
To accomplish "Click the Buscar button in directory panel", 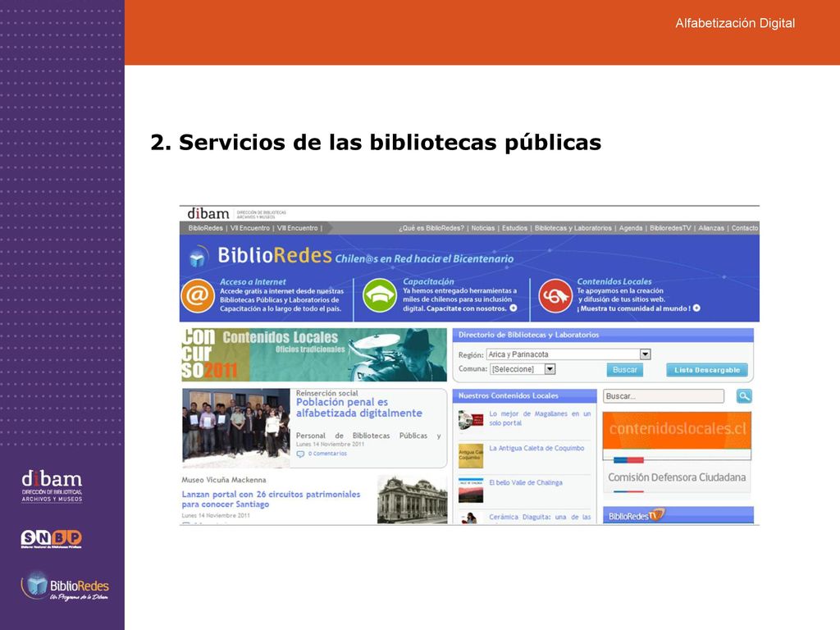I will tap(624, 370).
